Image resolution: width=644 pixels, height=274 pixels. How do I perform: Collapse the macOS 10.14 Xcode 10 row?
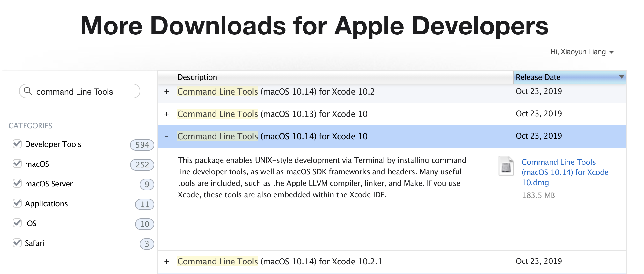[x=166, y=136]
